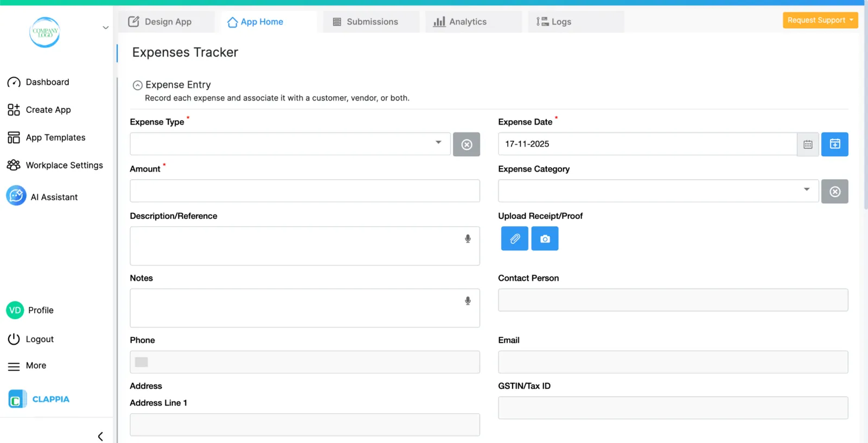Select the Contact Person field
Image resolution: width=868 pixels, height=443 pixels.
click(673, 300)
